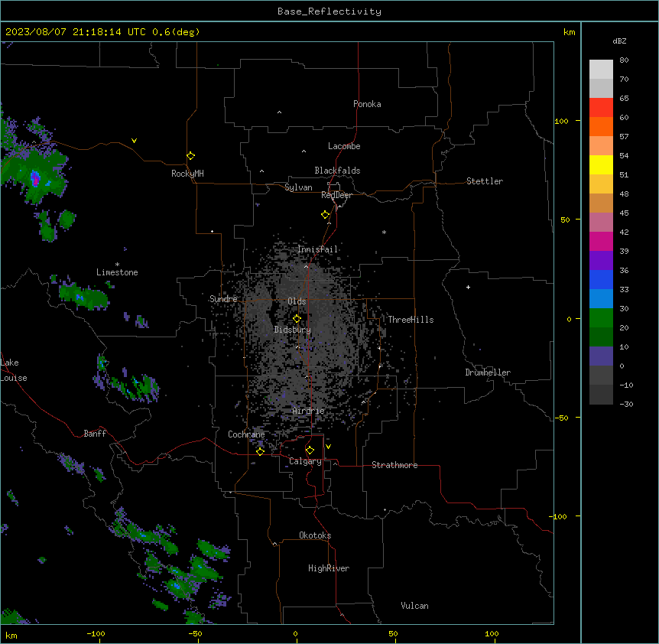Viewport: 659px width, 644px height.
Task: Select the yellow 54 dBZ legend swatch
Action: pos(601,165)
